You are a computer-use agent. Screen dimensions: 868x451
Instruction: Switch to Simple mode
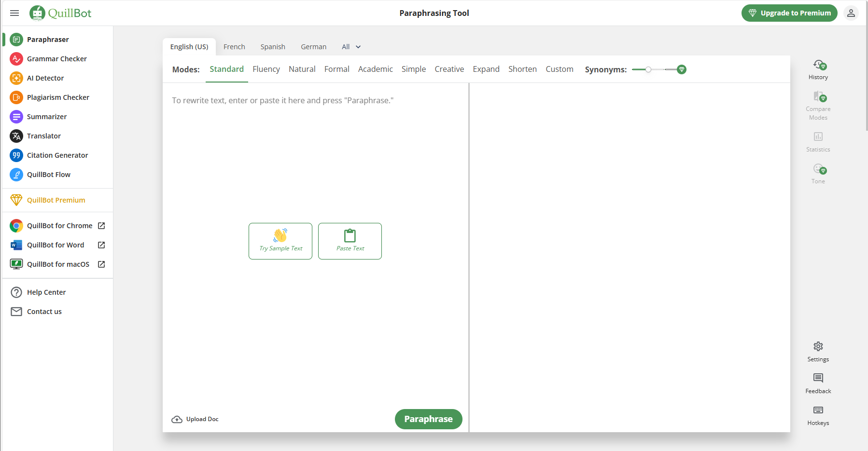point(414,69)
